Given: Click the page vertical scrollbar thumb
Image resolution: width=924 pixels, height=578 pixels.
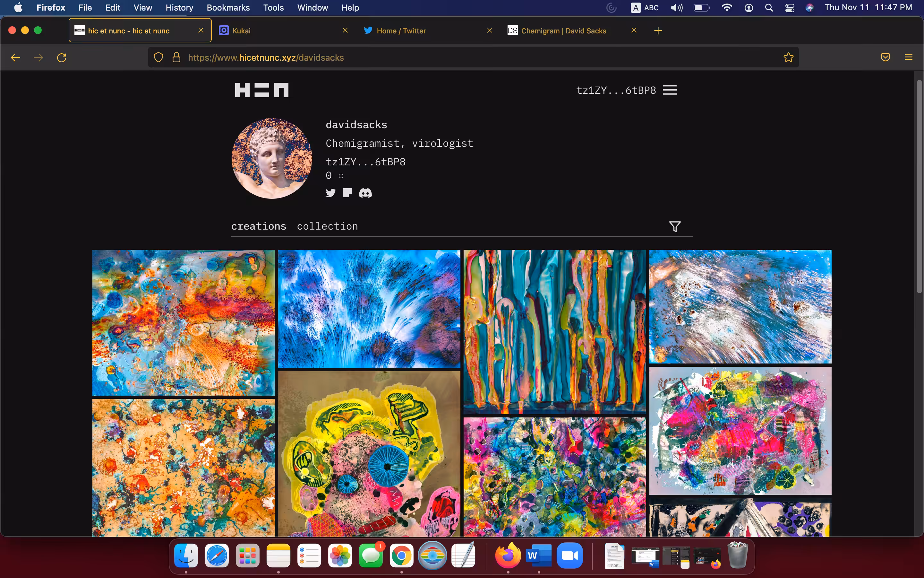Looking at the screenshot, I should 920,187.
